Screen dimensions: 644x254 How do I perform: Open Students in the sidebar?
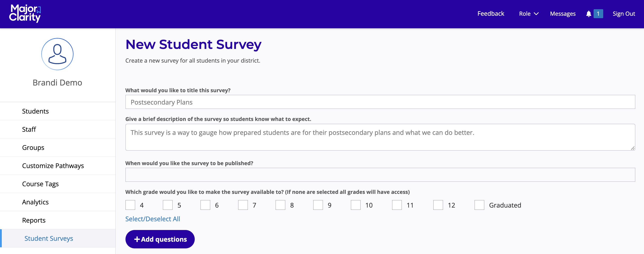[35, 111]
